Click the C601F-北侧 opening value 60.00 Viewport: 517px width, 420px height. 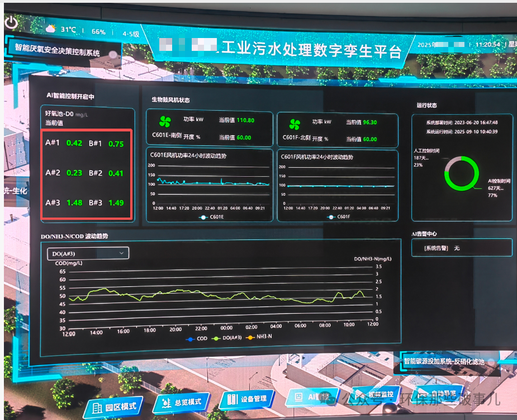coord(370,139)
